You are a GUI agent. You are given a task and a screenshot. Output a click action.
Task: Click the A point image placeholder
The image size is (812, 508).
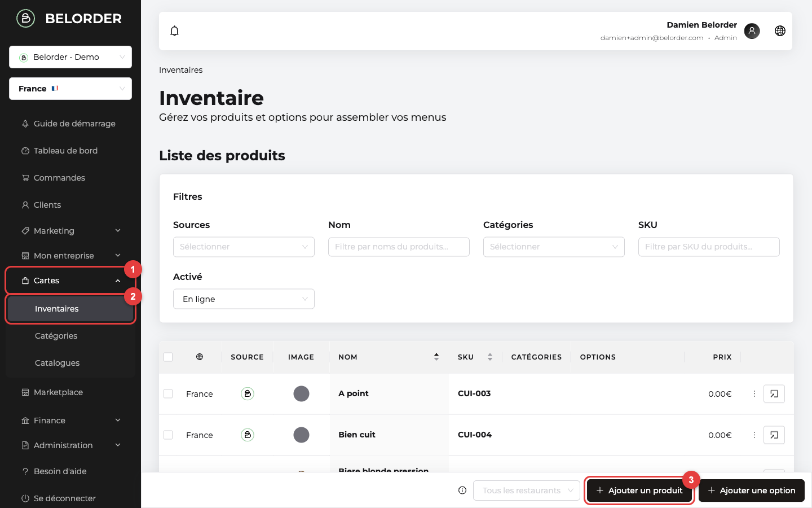click(301, 394)
